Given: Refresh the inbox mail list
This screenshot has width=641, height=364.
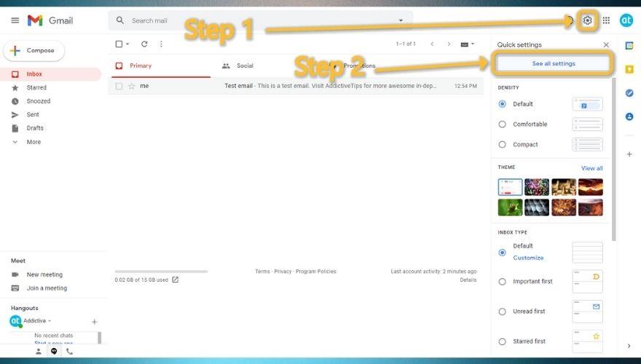Looking at the screenshot, I should (144, 44).
